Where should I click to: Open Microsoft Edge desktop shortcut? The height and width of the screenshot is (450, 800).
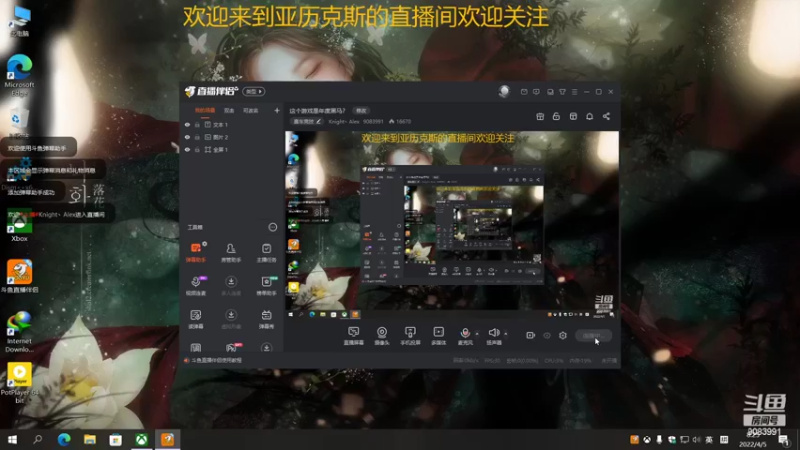click(19, 75)
